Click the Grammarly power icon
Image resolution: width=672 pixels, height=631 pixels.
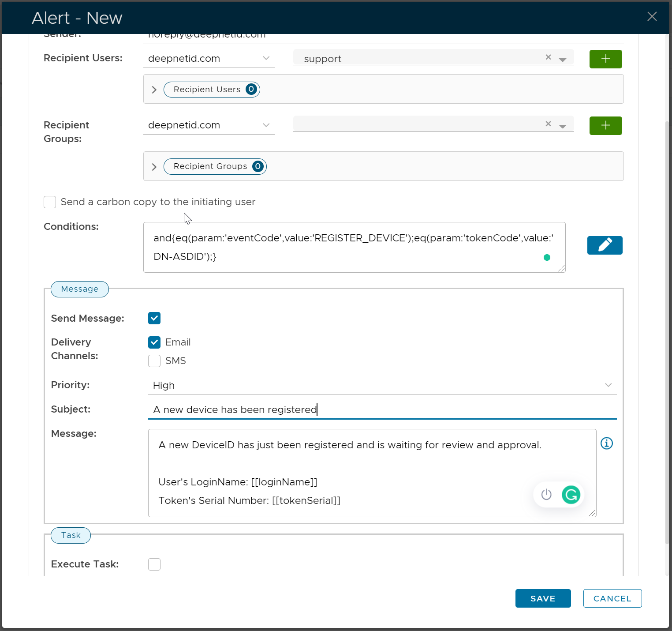(x=546, y=495)
